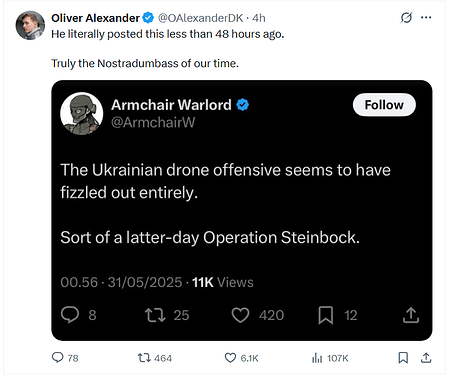Screen dimensions: 453x375
Task: Repost the tweet with 464 reposts
Action: (144, 358)
